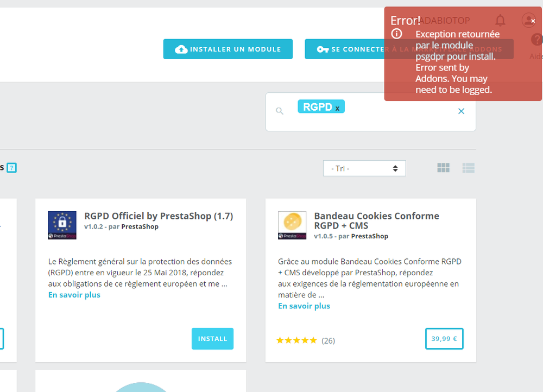Click v1.0.5 - par PrestaShop text
The height and width of the screenshot is (392, 543).
(351, 236)
